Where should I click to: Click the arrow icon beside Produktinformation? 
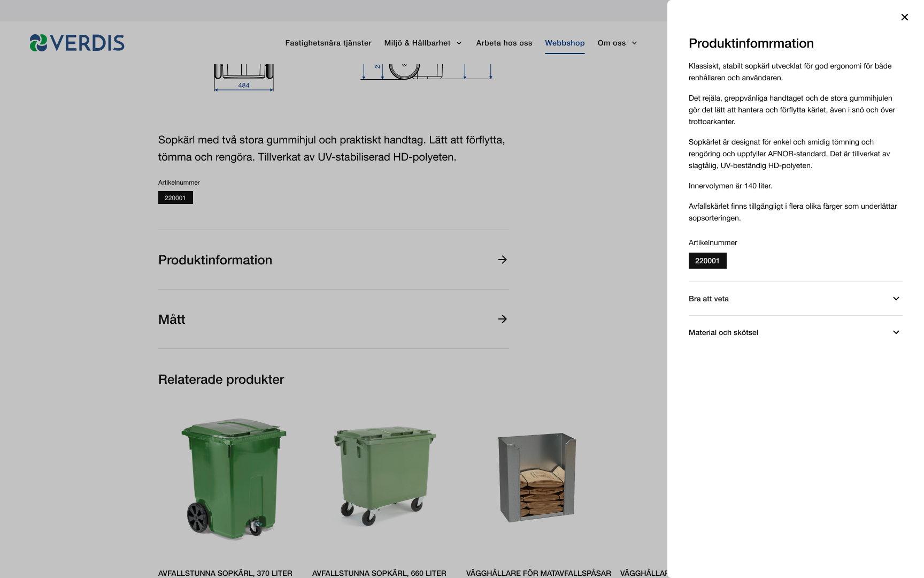pos(502,260)
